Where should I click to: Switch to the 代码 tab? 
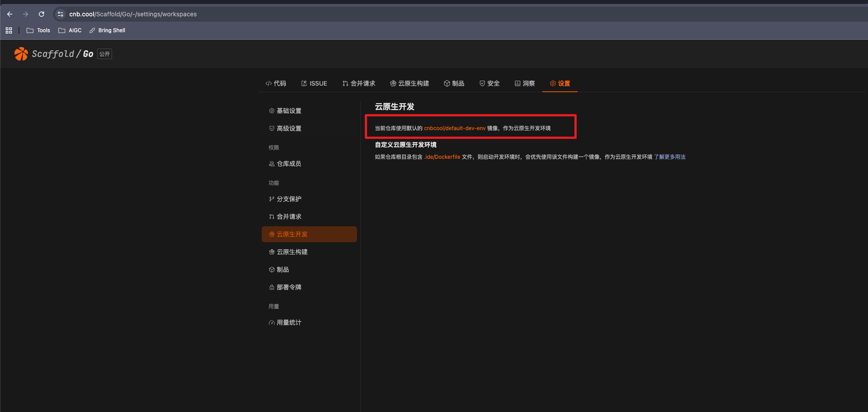tap(276, 83)
